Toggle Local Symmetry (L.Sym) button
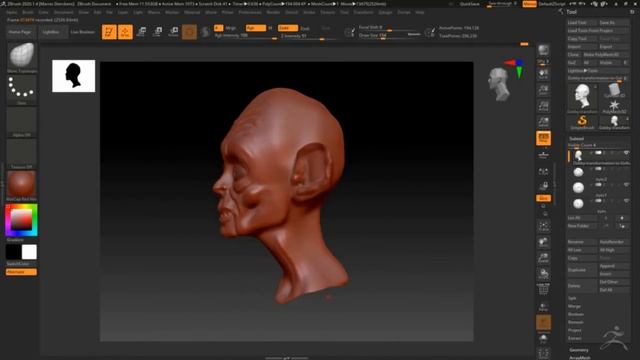Viewport: 640px width, 360px height. click(x=543, y=171)
